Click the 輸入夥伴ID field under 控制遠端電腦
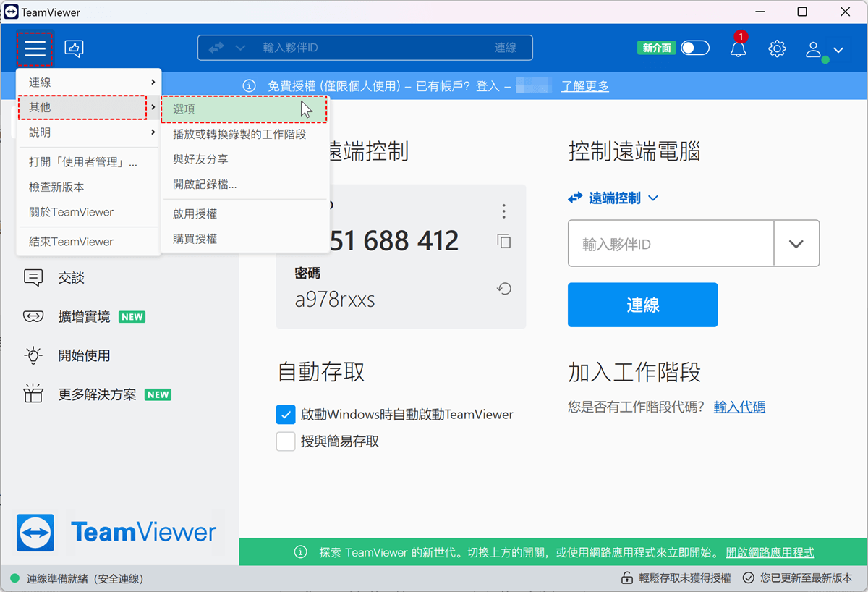The image size is (868, 592). 671,244
